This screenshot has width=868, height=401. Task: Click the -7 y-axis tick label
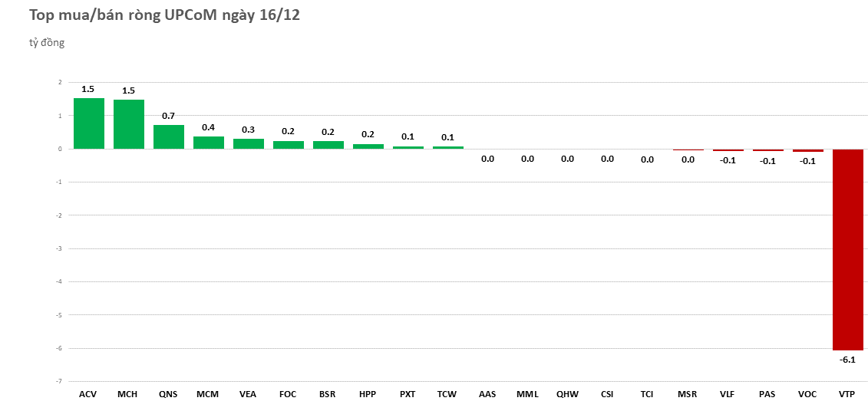click(59, 381)
